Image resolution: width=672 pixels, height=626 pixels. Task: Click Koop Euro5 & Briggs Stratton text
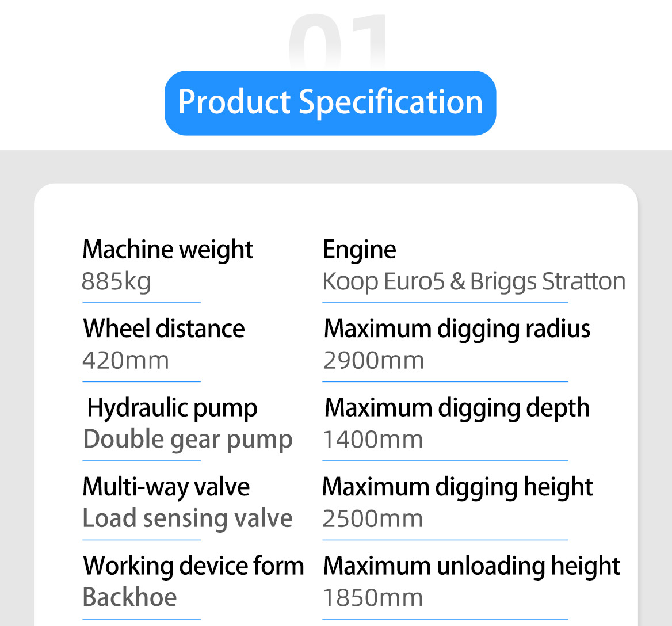point(474,282)
